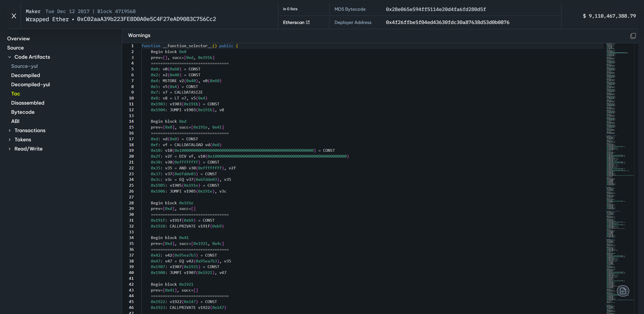Open the Overview page

point(18,39)
